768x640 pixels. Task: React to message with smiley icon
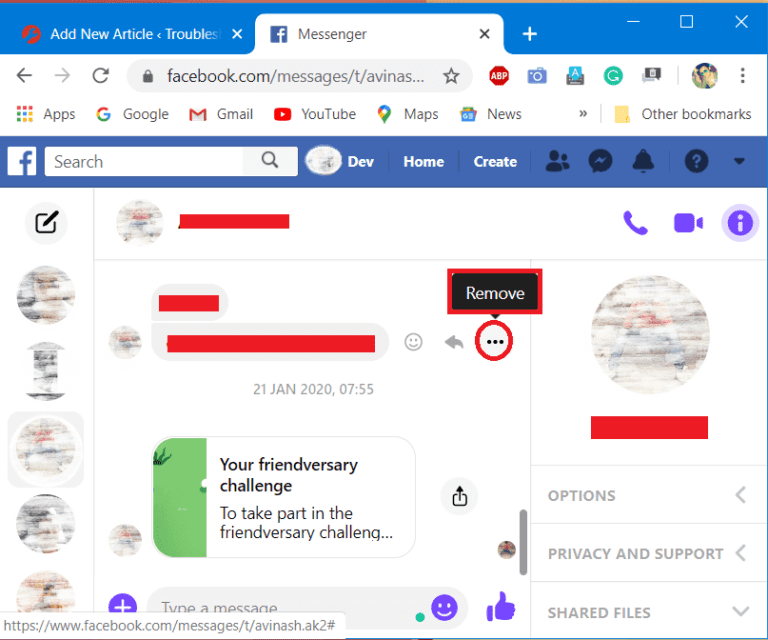pos(413,341)
